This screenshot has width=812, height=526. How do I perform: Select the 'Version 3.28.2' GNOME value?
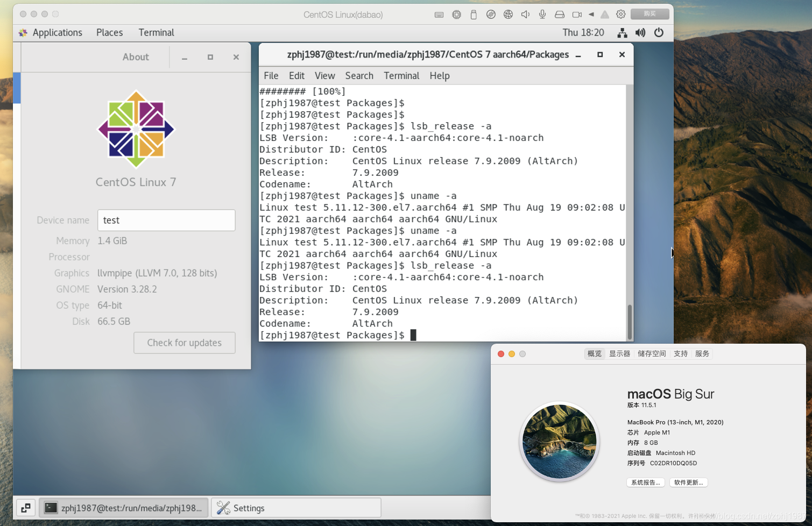[x=127, y=289]
